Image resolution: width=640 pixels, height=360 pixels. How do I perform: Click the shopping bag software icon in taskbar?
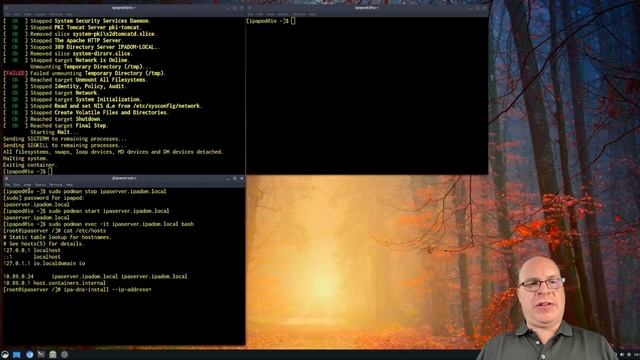53,354
